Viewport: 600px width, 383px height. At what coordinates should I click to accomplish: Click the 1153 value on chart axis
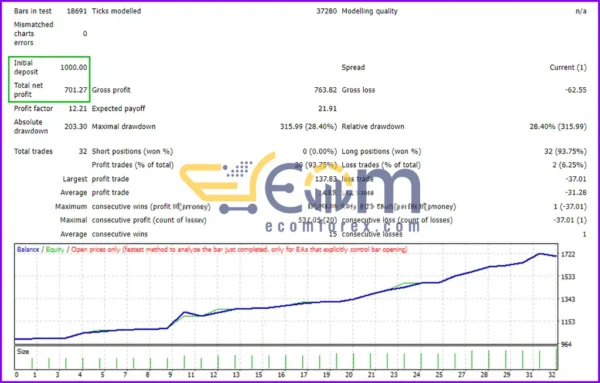[x=568, y=322]
